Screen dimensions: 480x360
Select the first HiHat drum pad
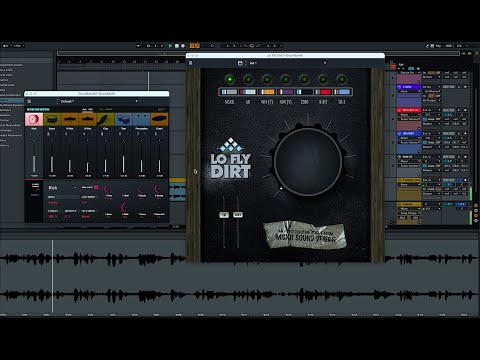[x=70, y=119]
